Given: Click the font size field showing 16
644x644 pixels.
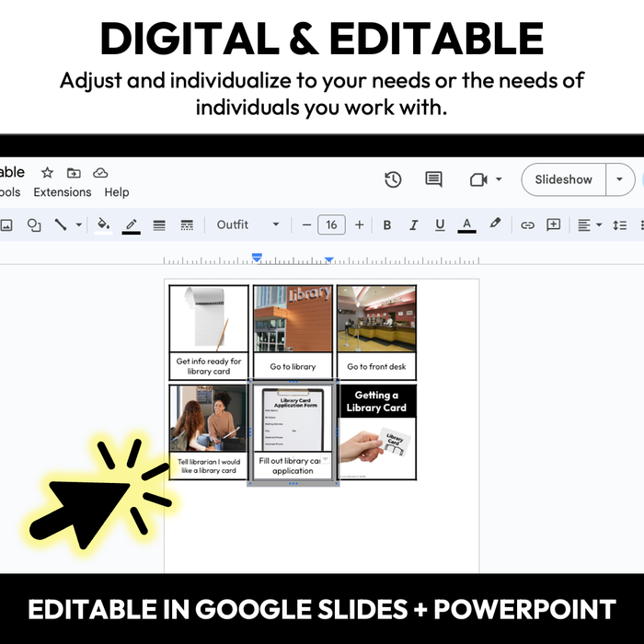Looking at the screenshot, I should 331,224.
